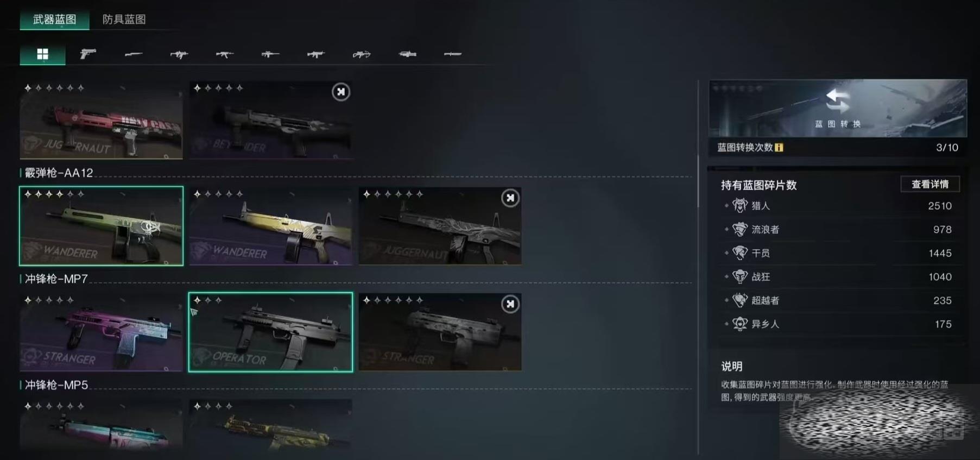980x460 pixels.
Task: Select the 猎人 fragment row
Action: click(x=838, y=206)
